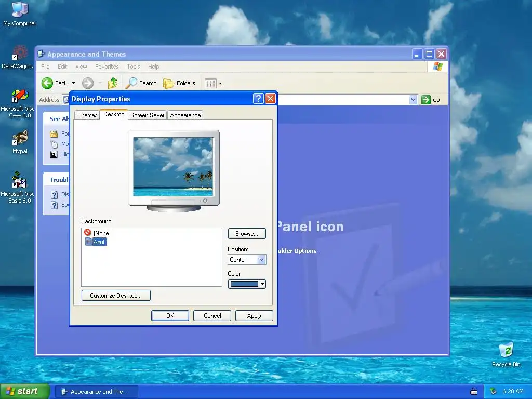This screenshot has width=532, height=399.
Task: Click the Start button
Action: [x=25, y=392]
